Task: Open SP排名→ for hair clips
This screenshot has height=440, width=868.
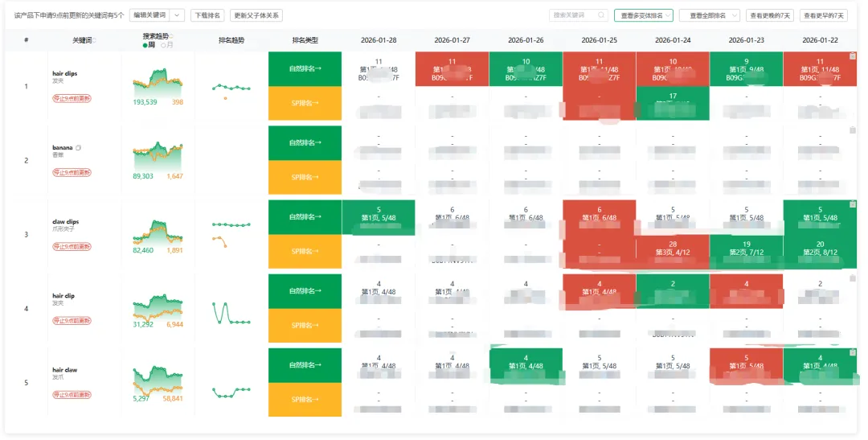Action: click(x=305, y=103)
